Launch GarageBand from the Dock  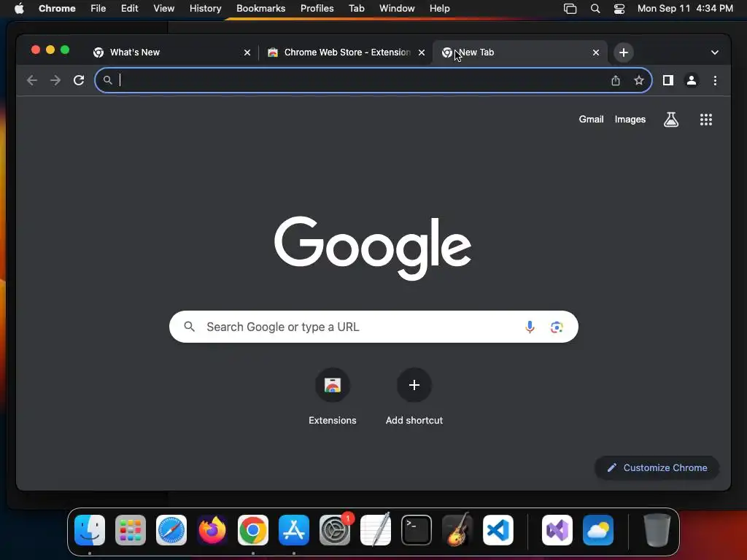[x=457, y=530]
